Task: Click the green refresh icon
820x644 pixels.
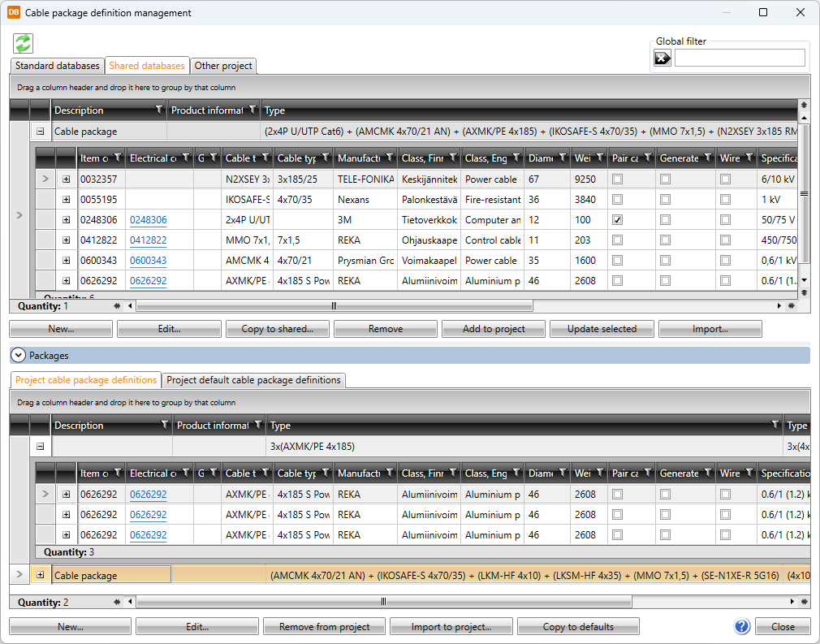Action: (x=23, y=43)
